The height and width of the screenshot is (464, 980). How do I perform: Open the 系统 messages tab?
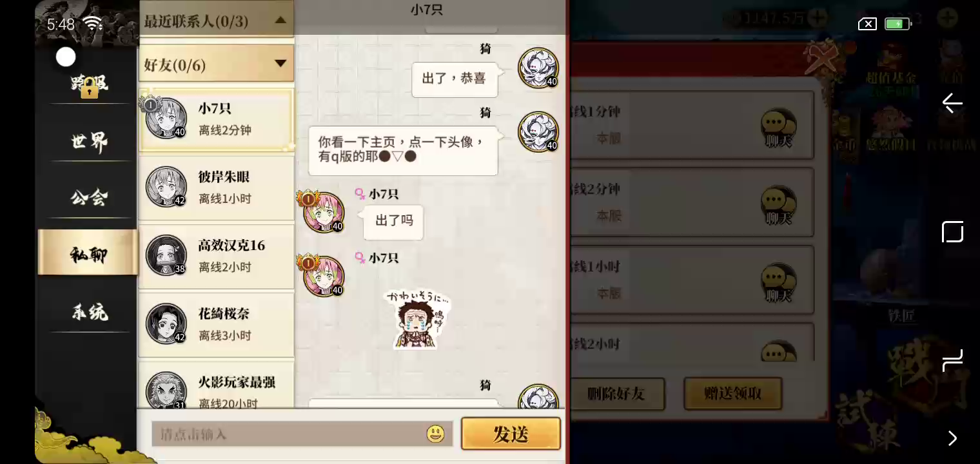click(89, 313)
